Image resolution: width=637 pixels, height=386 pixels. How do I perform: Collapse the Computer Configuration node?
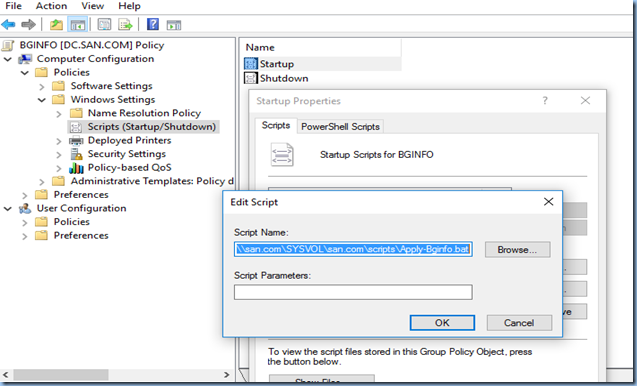pyautogui.click(x=8, y=59)
